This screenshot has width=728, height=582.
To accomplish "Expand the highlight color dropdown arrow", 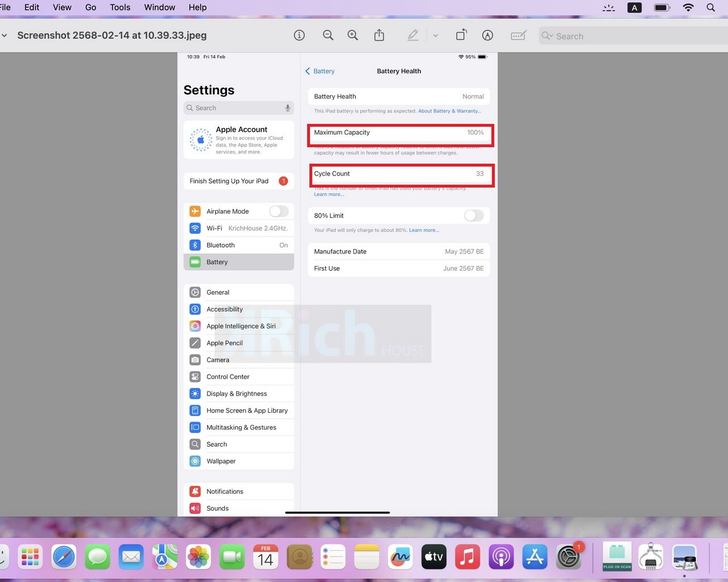I will [436, 35].
